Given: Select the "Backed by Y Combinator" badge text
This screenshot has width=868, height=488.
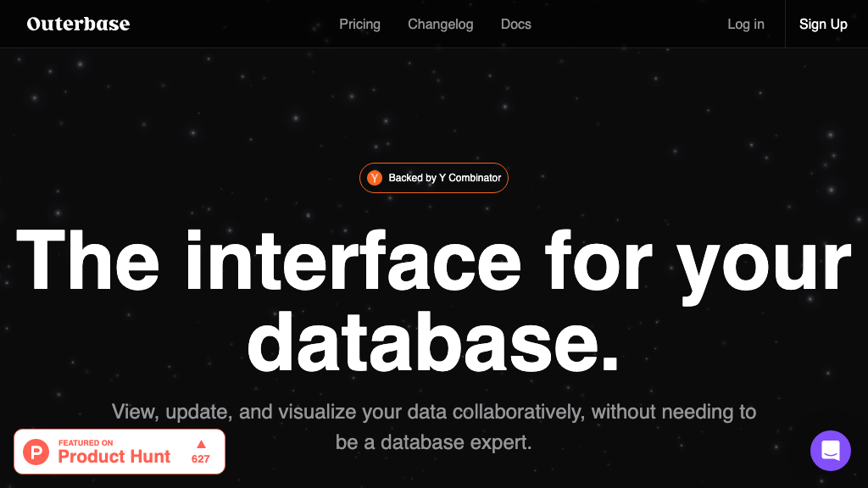Looking at the screenshot, I should (444, 178).
